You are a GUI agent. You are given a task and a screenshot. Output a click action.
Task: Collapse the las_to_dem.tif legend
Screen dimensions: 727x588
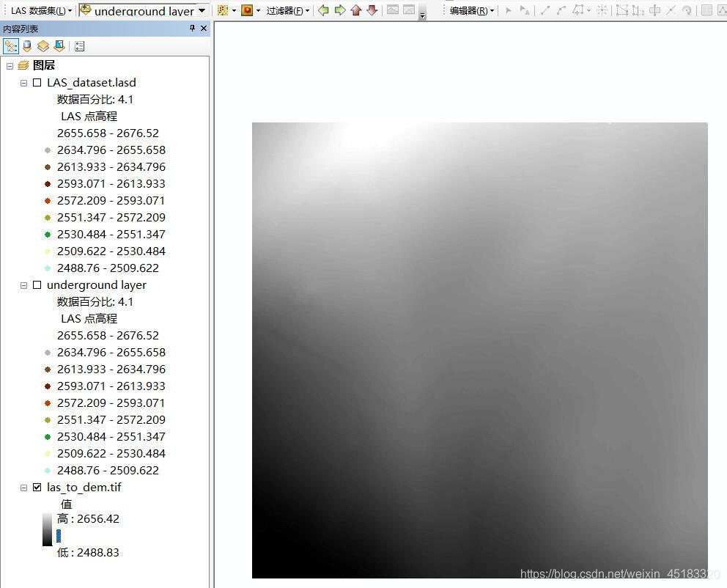23,488
